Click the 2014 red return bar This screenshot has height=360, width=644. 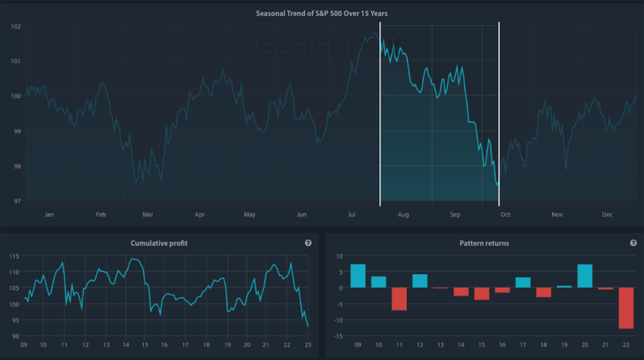(462, 291)
